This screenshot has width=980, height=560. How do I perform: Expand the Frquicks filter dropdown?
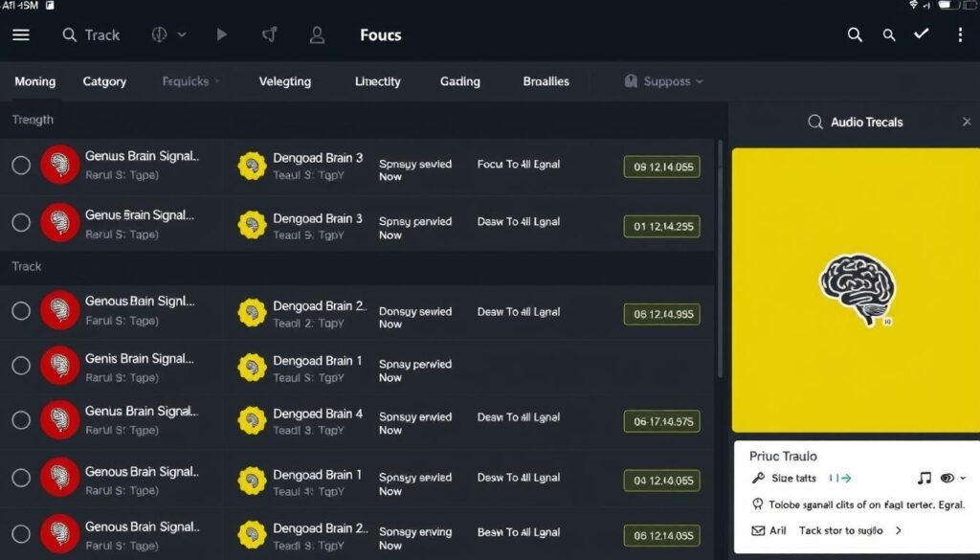(x=189, y=81)
